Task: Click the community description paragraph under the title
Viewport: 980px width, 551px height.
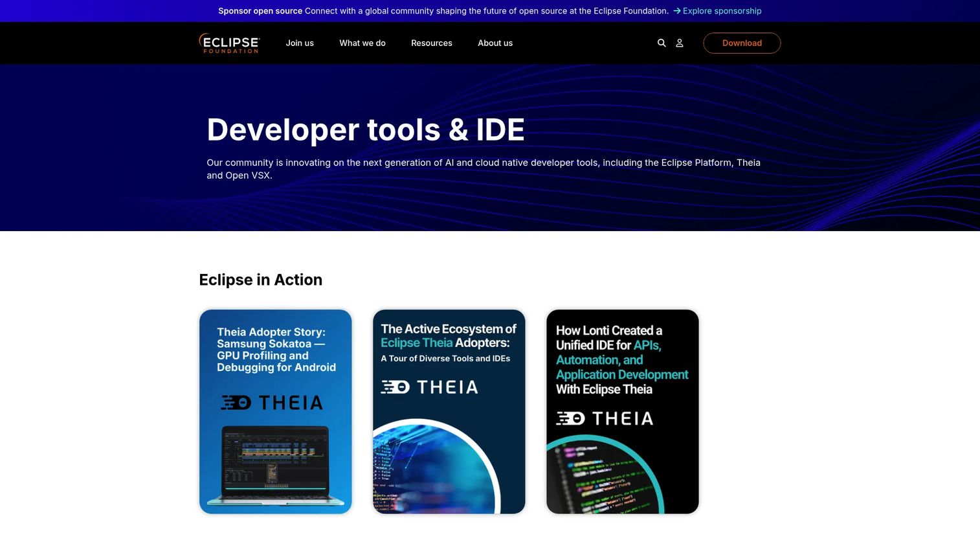Action: [484, 169]
